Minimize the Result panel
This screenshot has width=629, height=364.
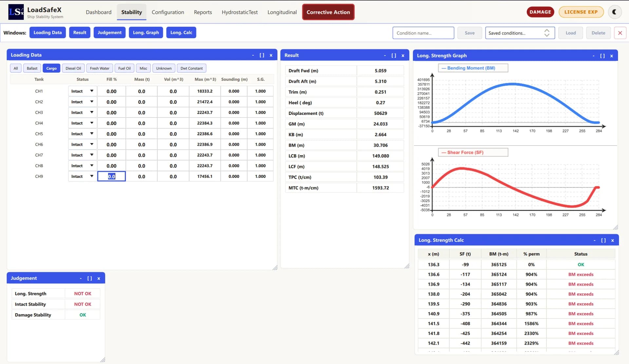click(385, 56)
